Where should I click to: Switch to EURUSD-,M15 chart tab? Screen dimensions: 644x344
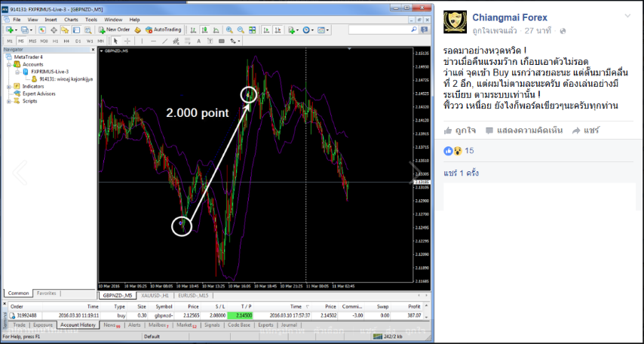point(193,295)
